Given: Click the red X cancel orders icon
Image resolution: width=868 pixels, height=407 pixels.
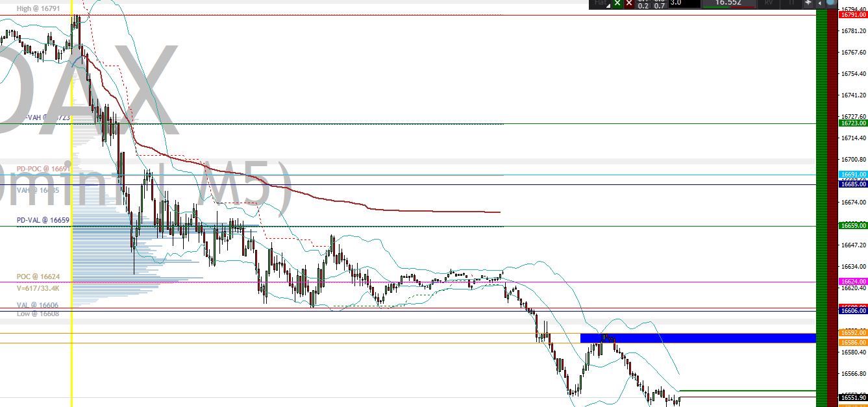Looking at the screenshot, I should [629, 3].
